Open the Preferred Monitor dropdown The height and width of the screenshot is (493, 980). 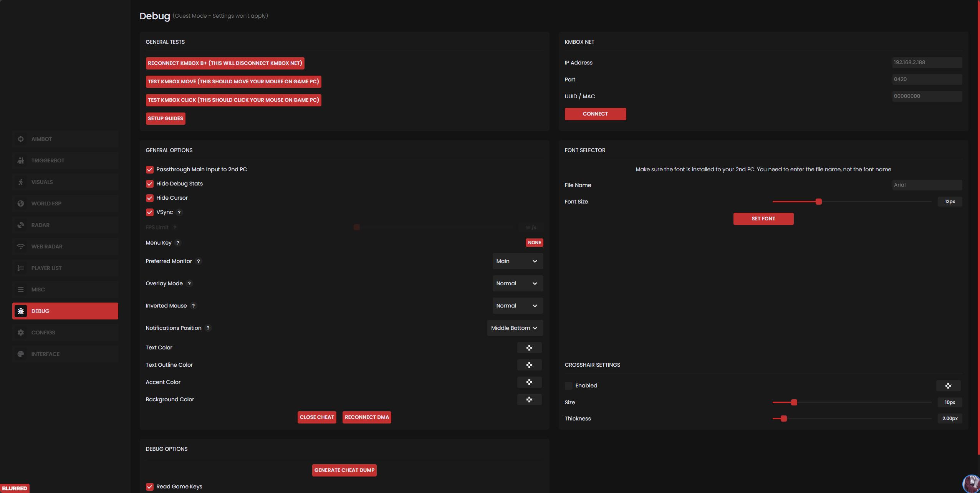(517, 261)
